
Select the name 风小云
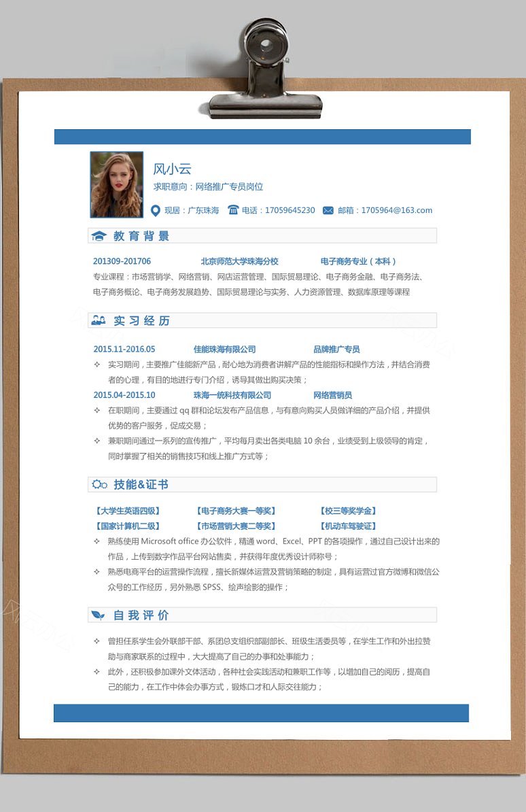pyautogui.click(x=173, y=169)
